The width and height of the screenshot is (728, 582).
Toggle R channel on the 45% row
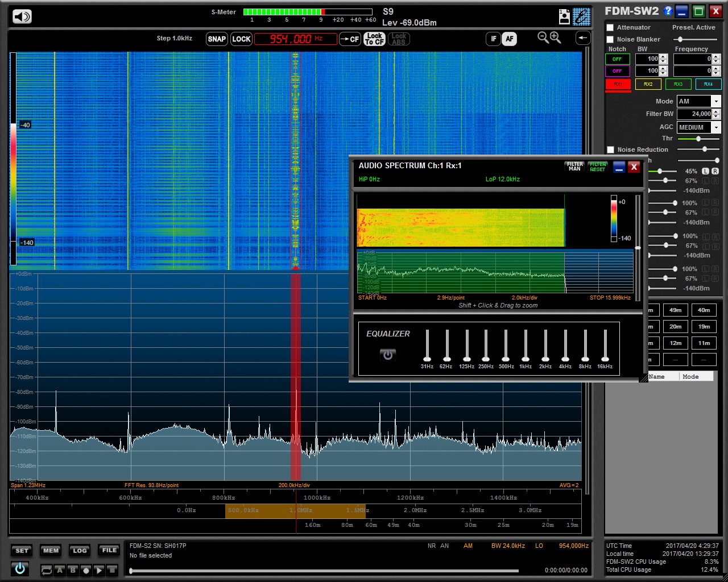715,171
